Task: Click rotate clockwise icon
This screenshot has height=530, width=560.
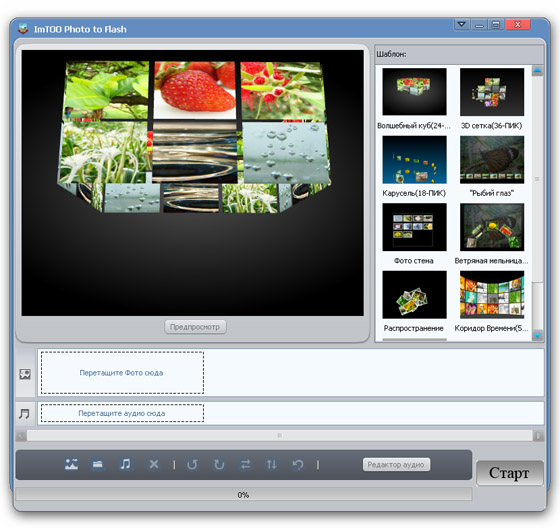Action: [x=219, y=464]
